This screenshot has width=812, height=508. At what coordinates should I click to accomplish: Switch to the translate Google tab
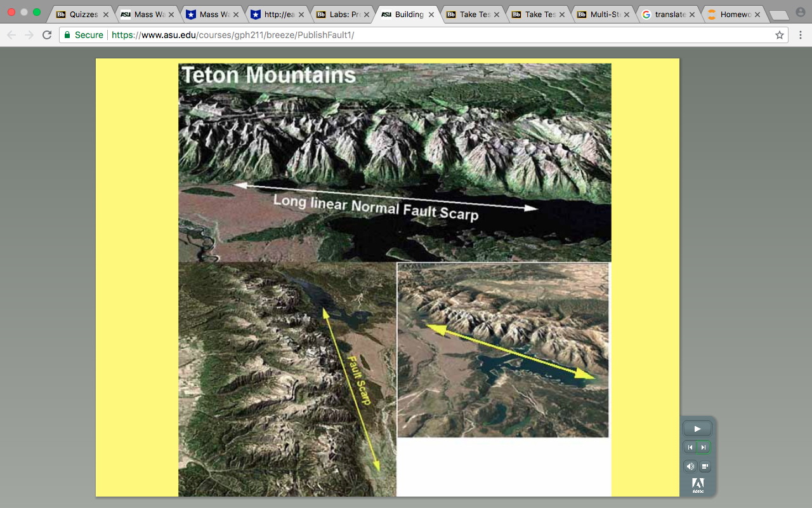pyautogui.click(x=668, y=14)
